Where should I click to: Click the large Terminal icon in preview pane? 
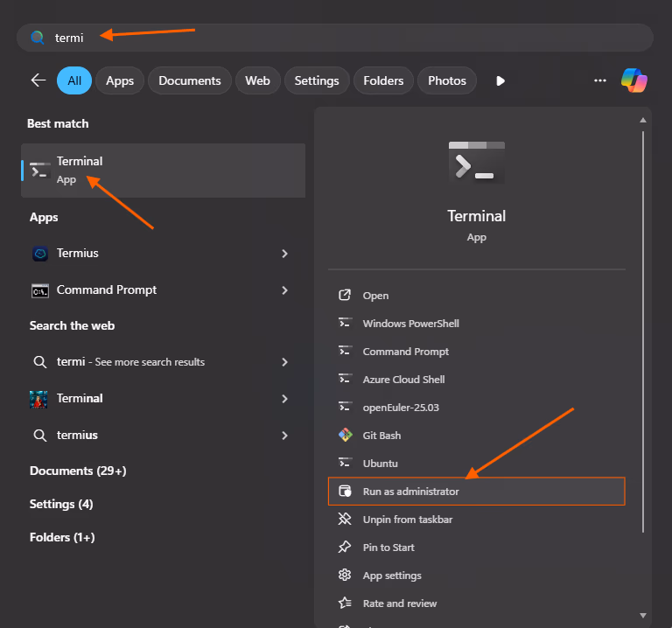coord(477,163)
